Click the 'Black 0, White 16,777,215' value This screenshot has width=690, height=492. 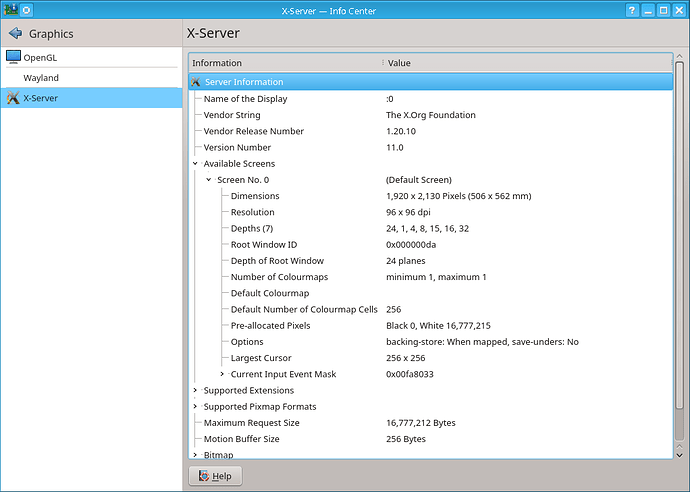(x=438, y=326)
